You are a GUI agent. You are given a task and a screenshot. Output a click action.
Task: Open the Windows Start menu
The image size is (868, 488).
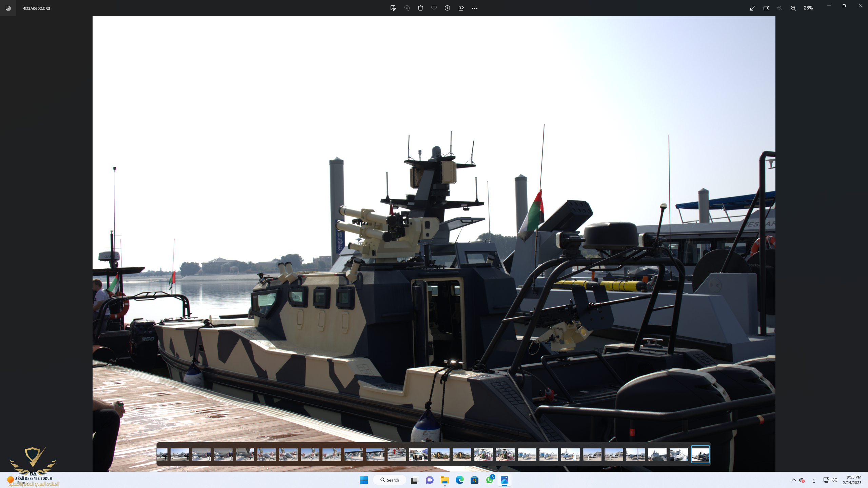364,480
